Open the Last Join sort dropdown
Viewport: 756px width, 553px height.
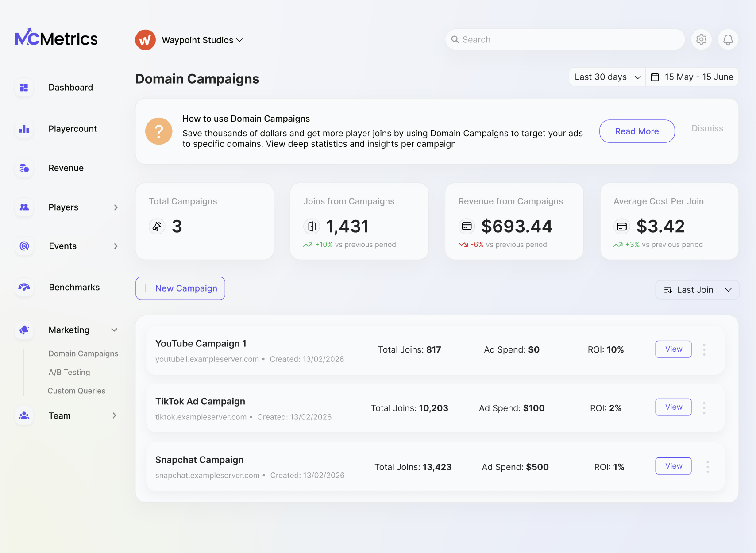pyautogui.click(x=697, y=290)
